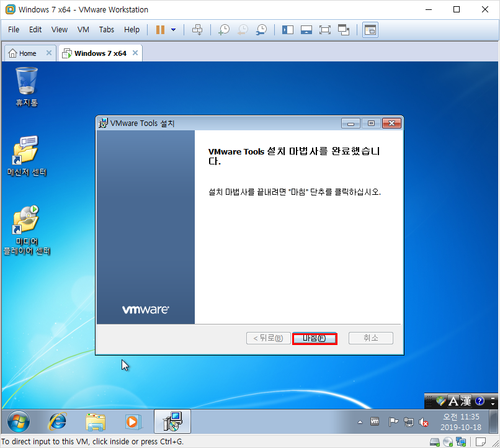Image resolution: width=500 pixels, height=448 pixels.
Task: Open language bar help icon
Action: (480, 401)
